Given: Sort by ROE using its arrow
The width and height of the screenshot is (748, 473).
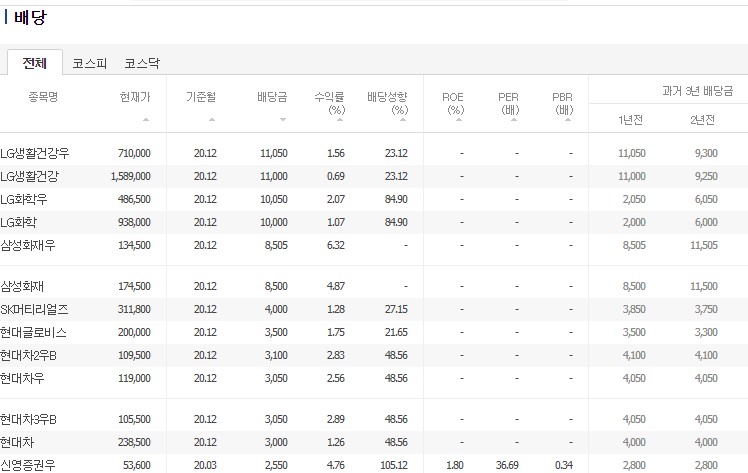Looking at the screenshot, I should point(458,120).
